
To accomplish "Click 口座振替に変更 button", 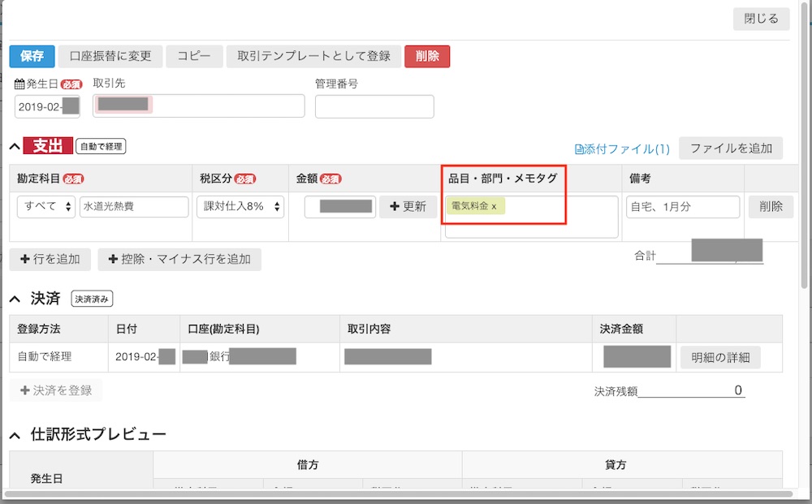I will coord(110,56).
